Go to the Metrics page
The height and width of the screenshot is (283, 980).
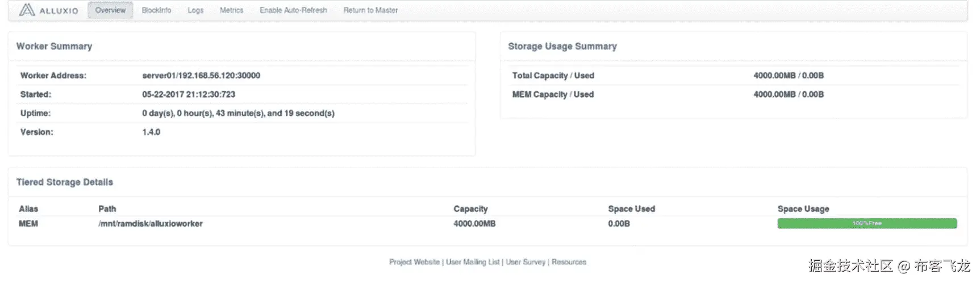coord(231,10)
